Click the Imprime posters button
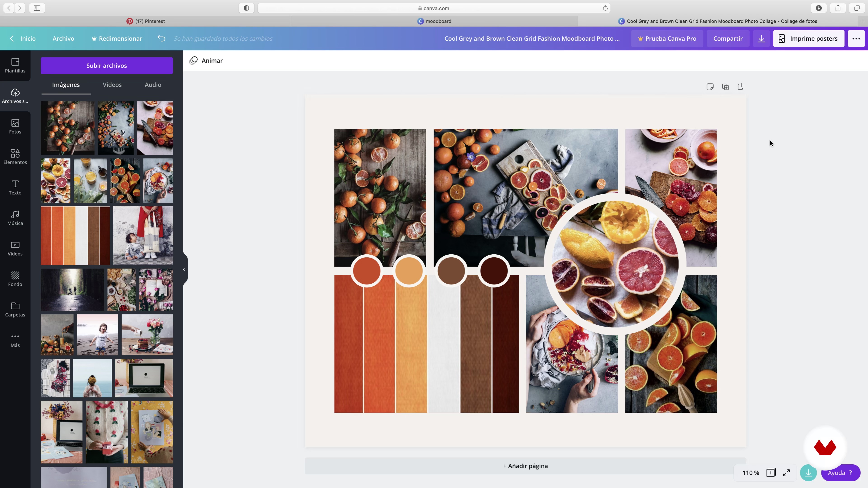868x488 pixels. tap(809, 38)
